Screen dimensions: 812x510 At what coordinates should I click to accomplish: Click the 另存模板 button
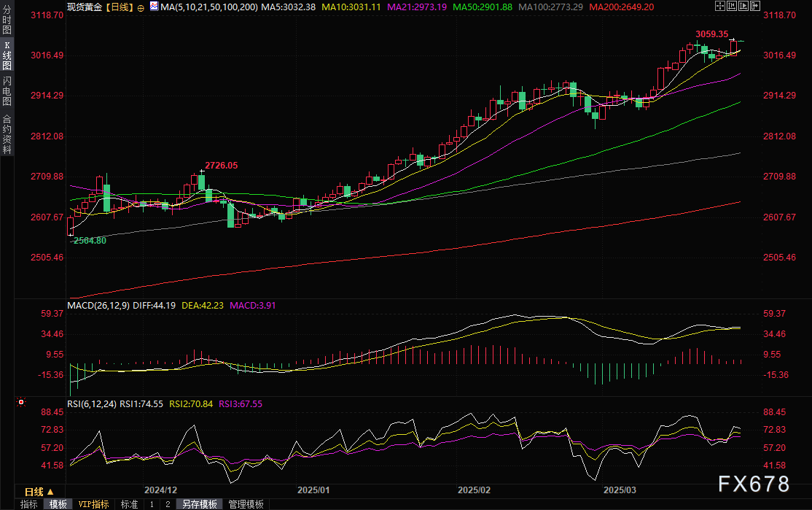coord(200,504)
